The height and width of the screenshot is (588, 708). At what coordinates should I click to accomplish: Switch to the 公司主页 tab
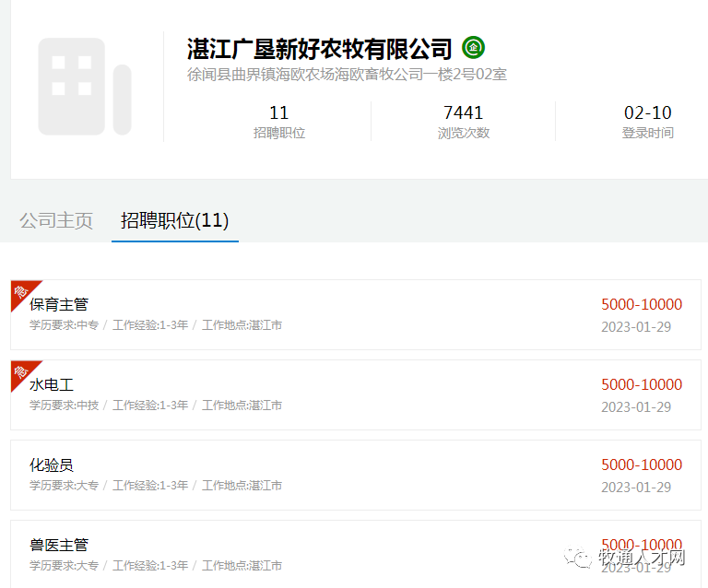[56, 220]
